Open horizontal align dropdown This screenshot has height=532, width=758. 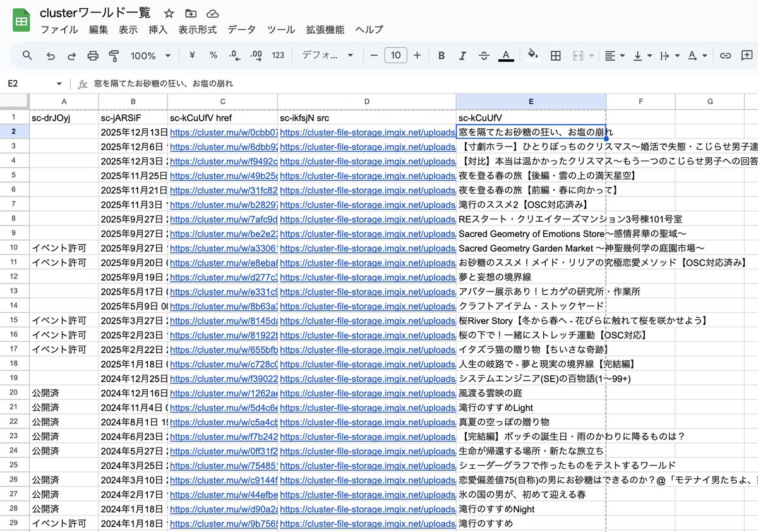click(614, 56)
